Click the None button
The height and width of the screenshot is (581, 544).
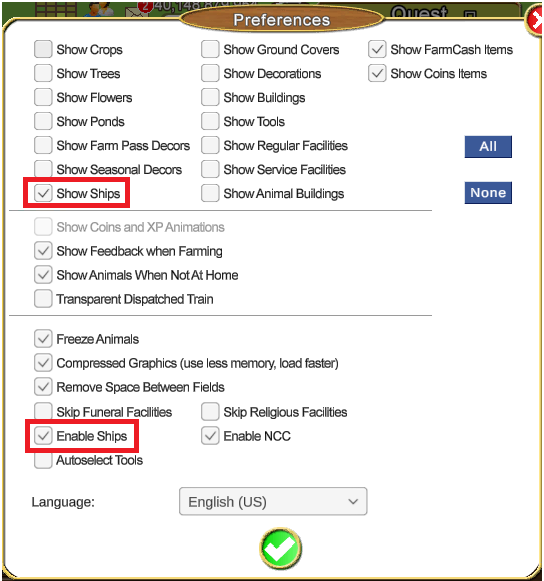coord(488,193)
